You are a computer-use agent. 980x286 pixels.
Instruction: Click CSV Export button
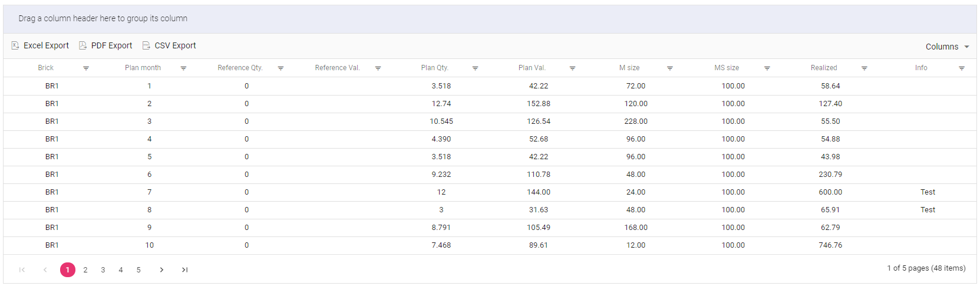pyautogui.click(x=169, y=45)
